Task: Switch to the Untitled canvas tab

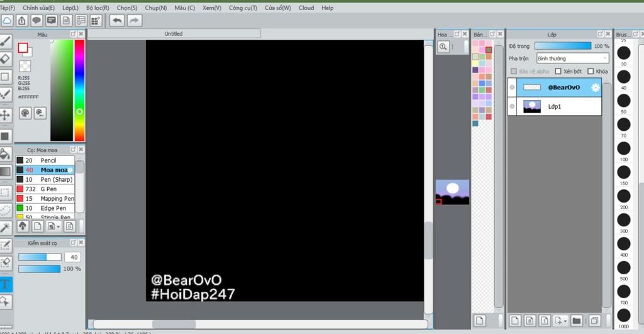Action: [x=174, y=34]
